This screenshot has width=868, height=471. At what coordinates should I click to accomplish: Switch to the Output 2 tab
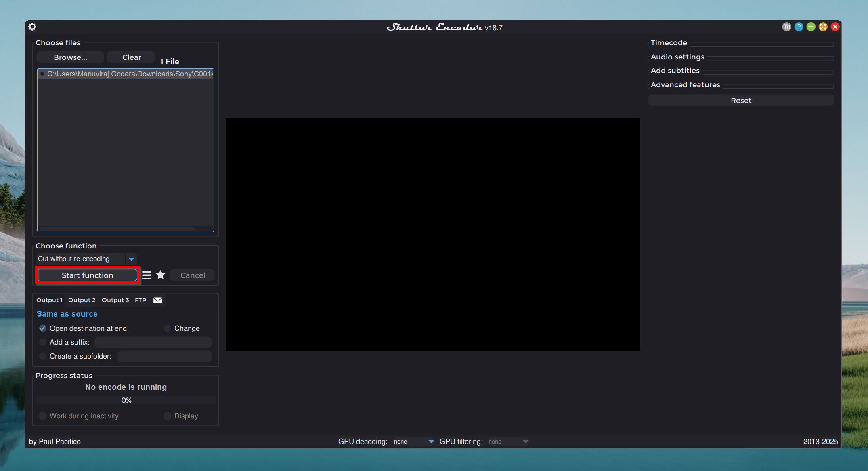pos(81,300)
